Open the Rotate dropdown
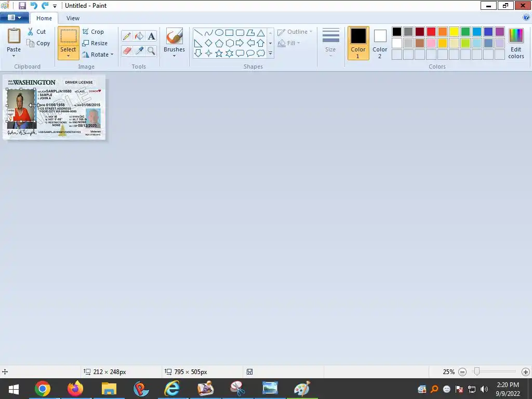 [x=98, y=55]
